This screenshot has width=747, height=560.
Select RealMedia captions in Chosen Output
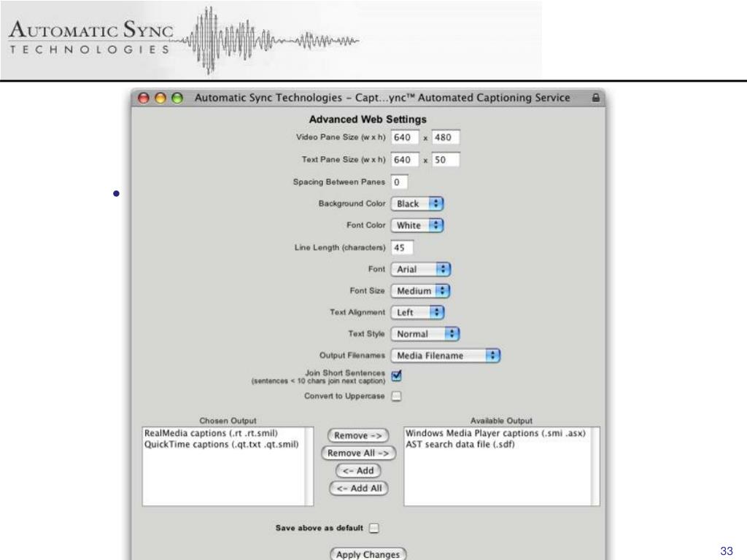click(x=211, y=433)
